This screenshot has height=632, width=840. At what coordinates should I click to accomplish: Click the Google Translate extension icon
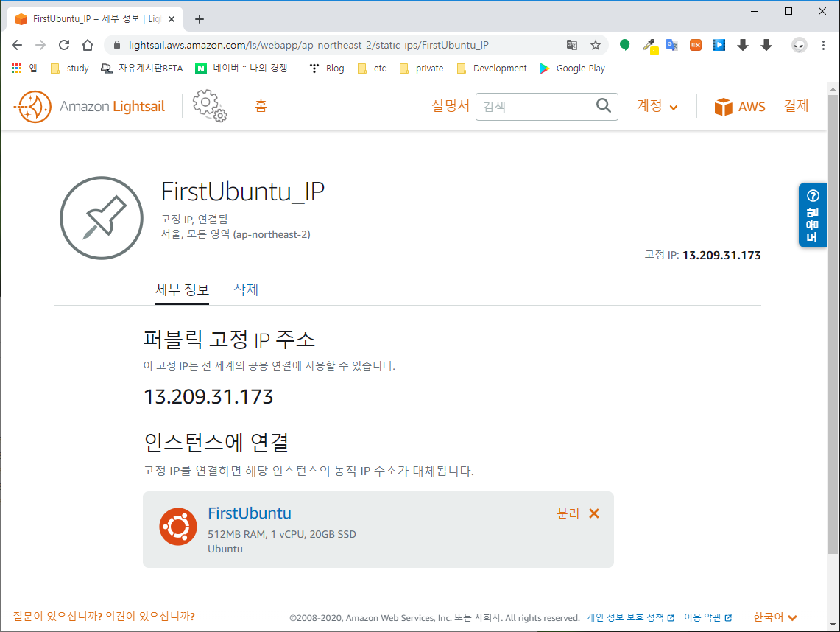pos(672,45)
